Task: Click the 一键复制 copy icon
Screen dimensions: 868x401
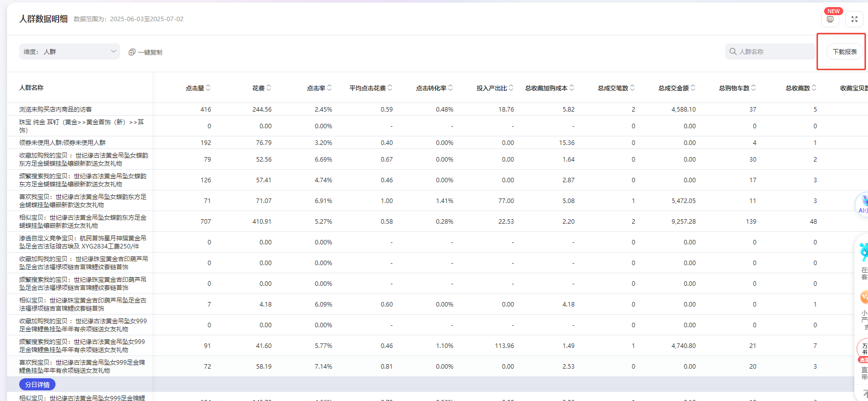Action: pos(132,52)
